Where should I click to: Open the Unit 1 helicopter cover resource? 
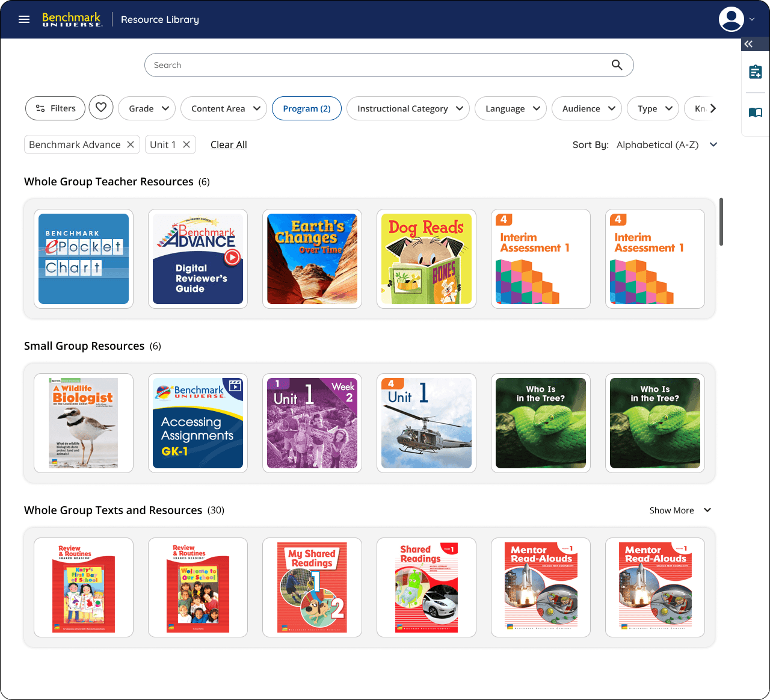[427, 423]
